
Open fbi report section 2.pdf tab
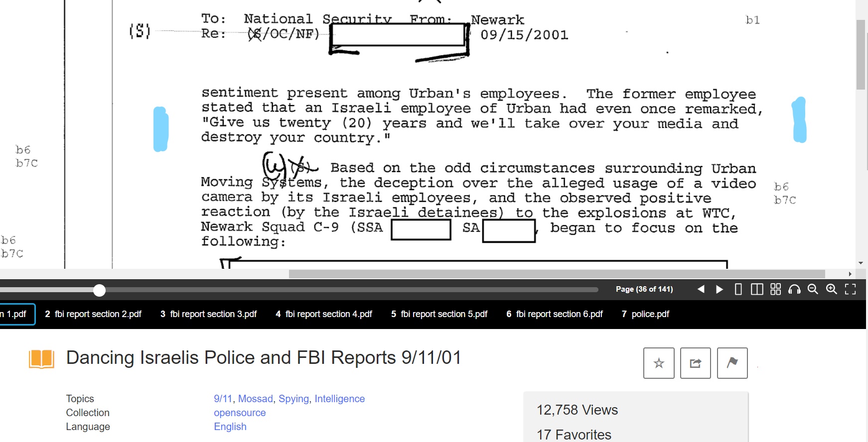coord(93,314)
